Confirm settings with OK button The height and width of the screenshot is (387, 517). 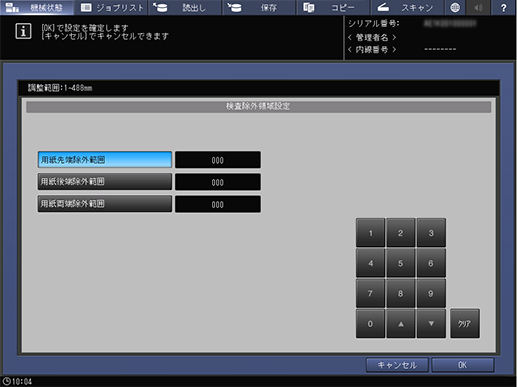click(x=463, y=365)
